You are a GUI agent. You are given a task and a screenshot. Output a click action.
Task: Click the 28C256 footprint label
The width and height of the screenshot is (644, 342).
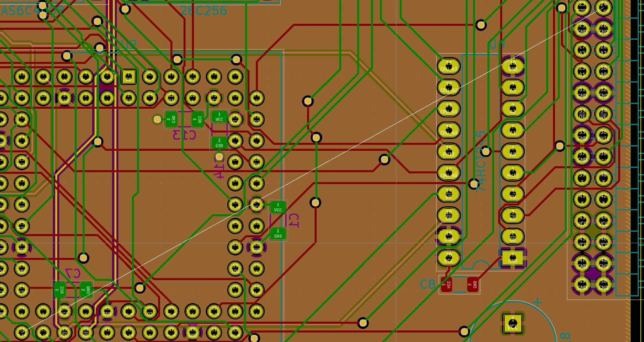(x=203, y=11)
